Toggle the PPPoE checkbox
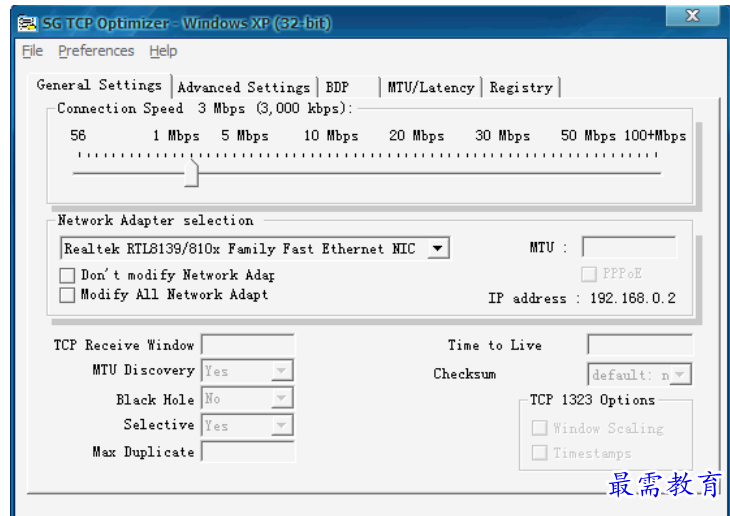 (589, 274)
